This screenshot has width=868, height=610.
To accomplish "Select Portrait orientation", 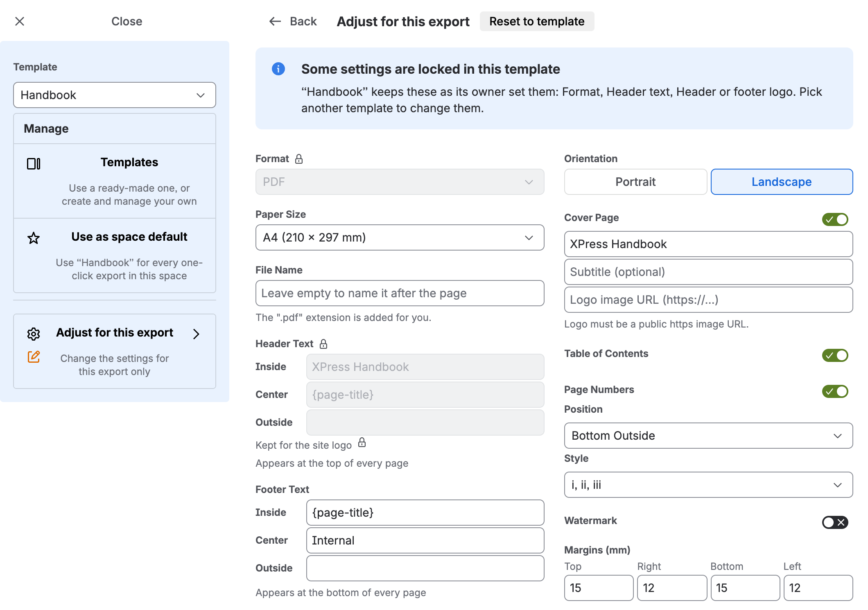I will (635, 182).
